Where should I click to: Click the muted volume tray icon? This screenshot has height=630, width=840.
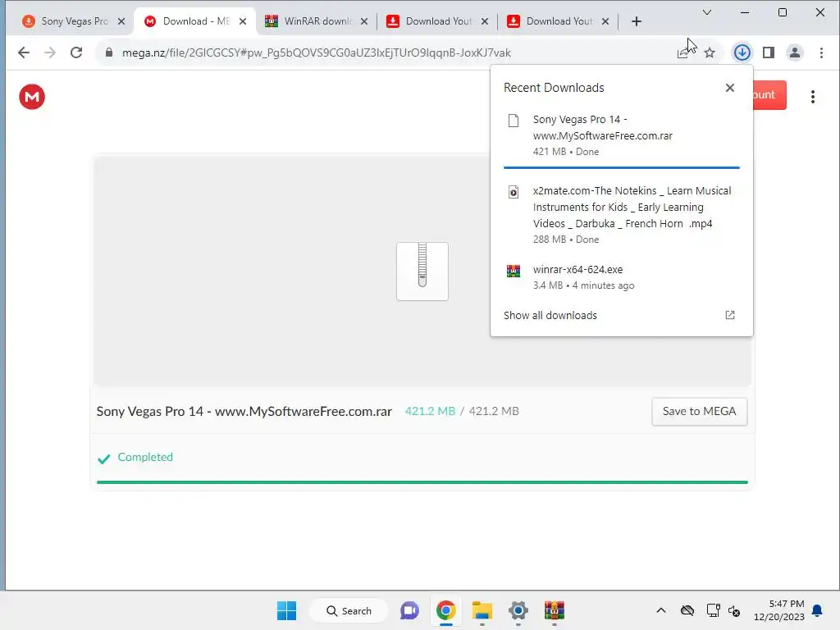[x=734, y=610]
